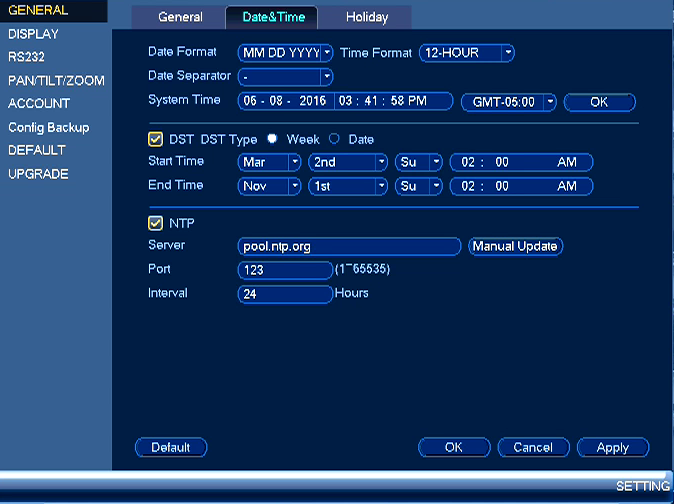Toggle the NTP checkbox

[155, 223]
